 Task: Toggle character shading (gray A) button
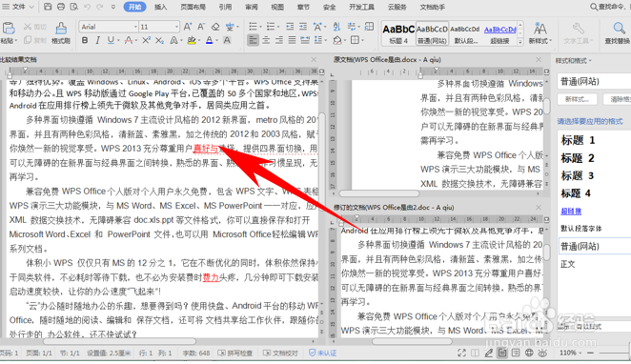coord(227,40)
